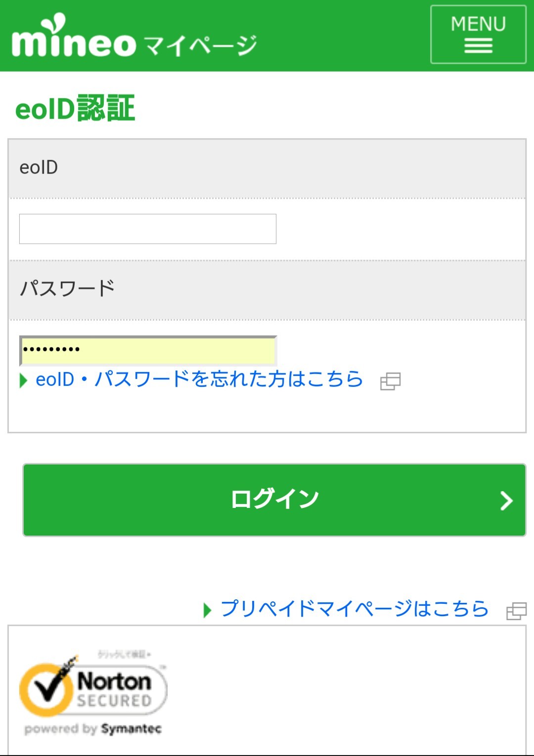Click the パスワード field label
Screen dimensions: 534x756
pos(67,288)
